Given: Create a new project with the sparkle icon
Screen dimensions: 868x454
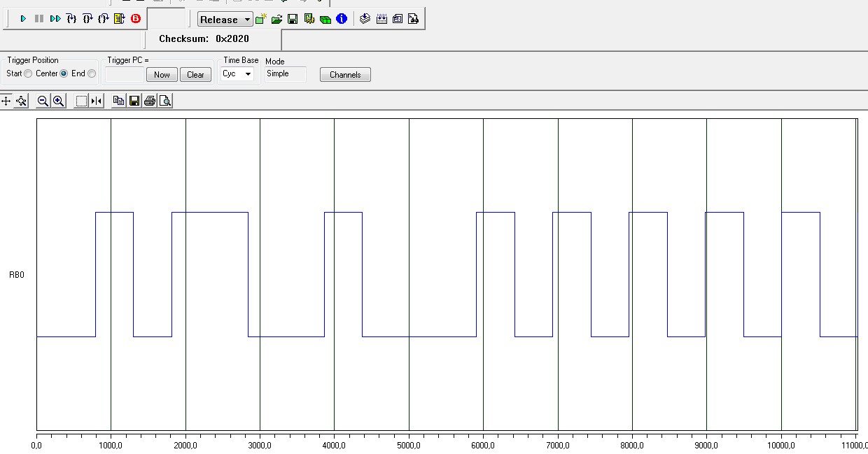Looking at the screenshot, I should (261, 19).
